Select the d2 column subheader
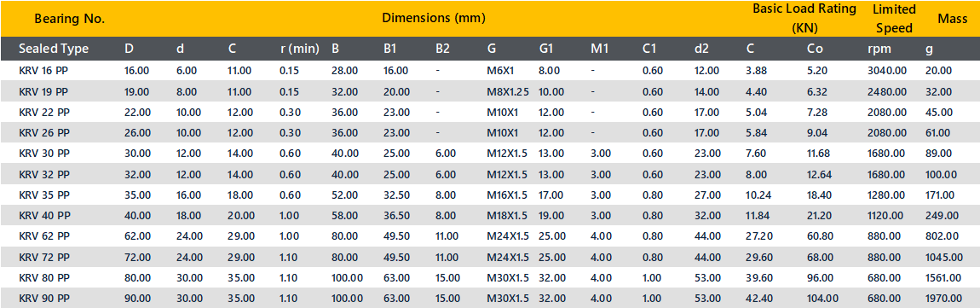The image size is (980, 308). pos(701,49)
